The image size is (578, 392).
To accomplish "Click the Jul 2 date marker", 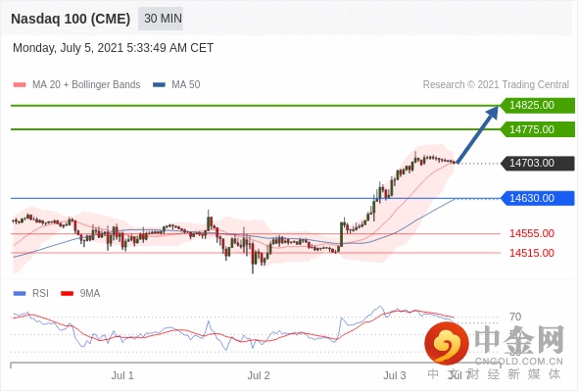I will (x=259, y=375).
